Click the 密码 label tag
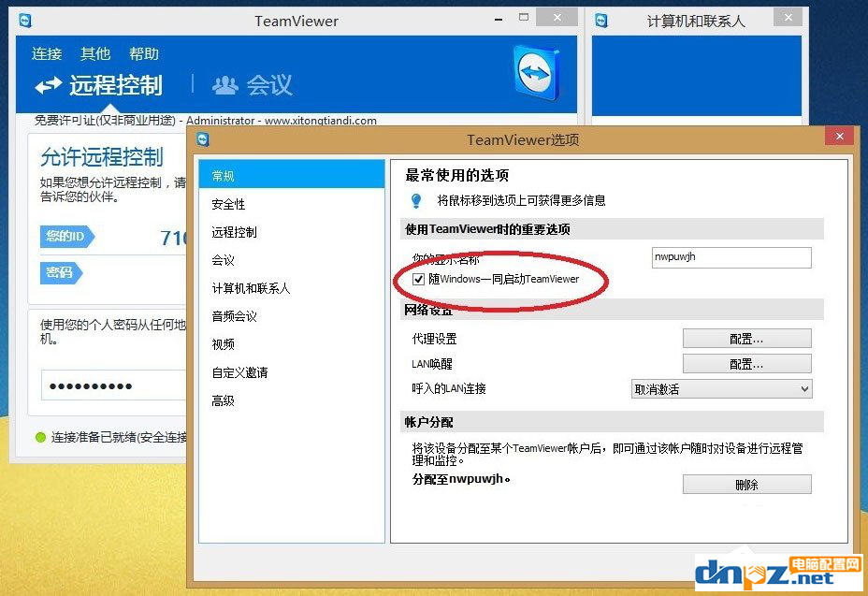The image size is (868, 596). [61, 272]
